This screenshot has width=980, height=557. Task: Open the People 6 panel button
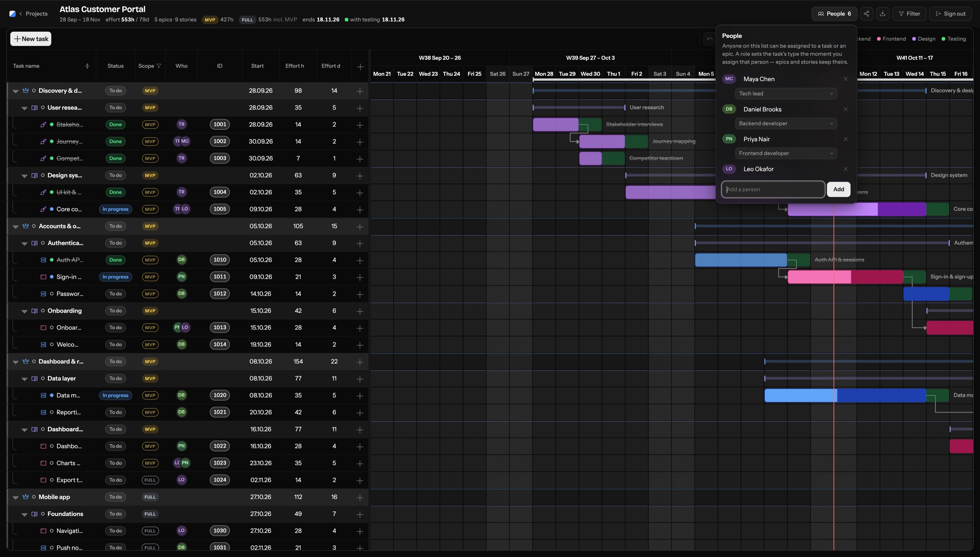coord(834,14)
